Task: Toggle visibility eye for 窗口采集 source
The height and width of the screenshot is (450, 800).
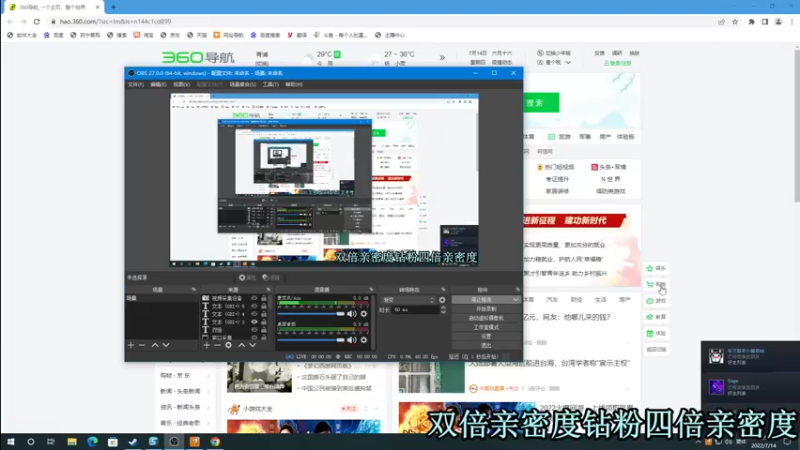Action: tap(254, 338)
